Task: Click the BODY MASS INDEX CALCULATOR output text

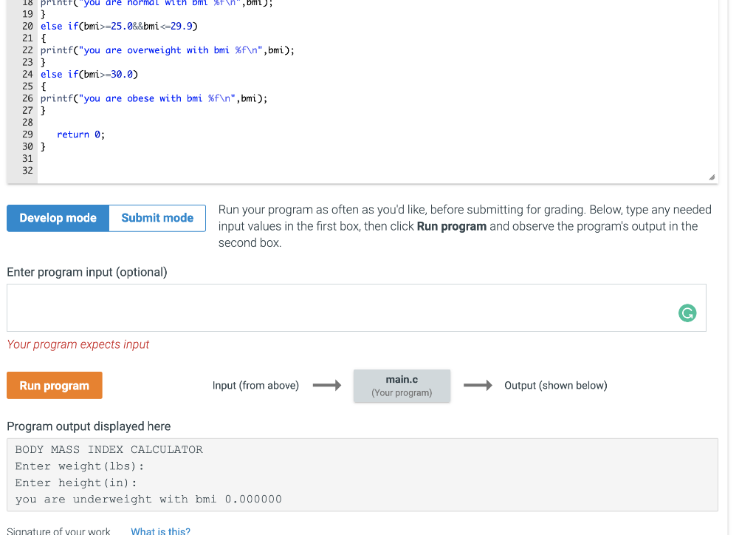Action: point(109,449)
